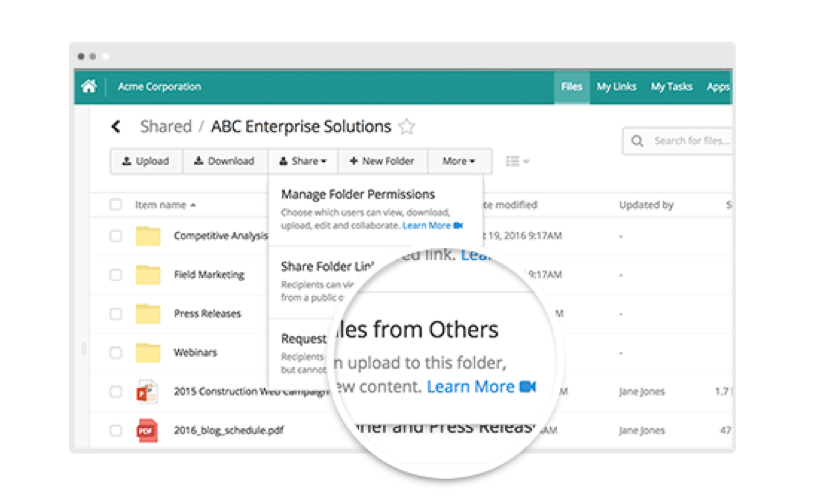Screen dimensions: 832x500
Task: Open the Press Releases folder icon
Action: pyautogui.click(x=148, y=314)
